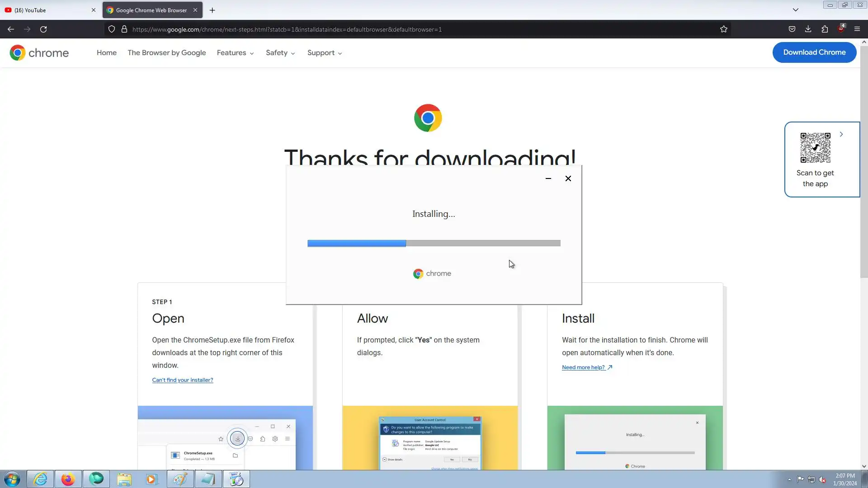Open The Browser by Google menu item
This screenshot has height=488, width=868.
click(x=166, y=53)
